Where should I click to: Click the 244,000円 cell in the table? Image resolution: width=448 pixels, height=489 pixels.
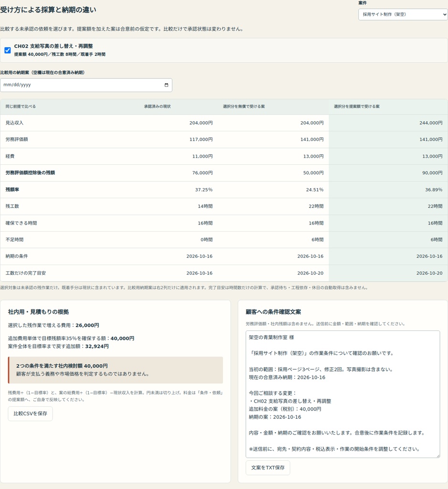pyautogui.click(x=431, y=123)
